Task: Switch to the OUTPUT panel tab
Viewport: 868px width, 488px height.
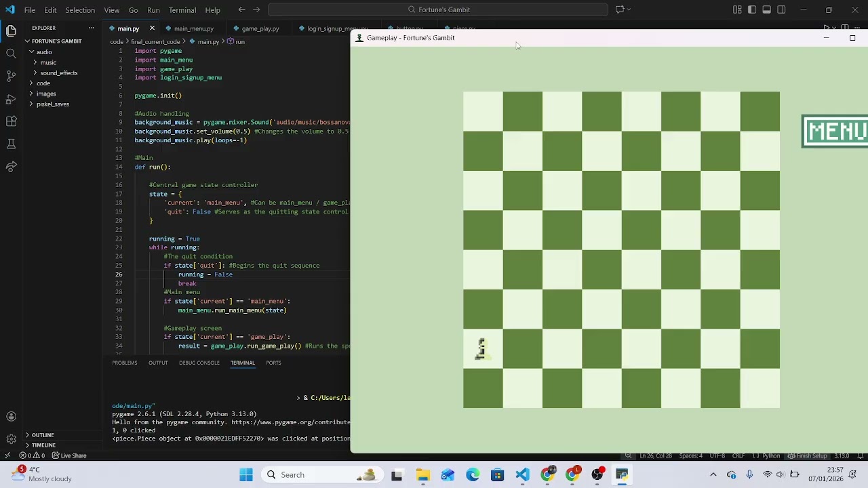Action: click(x=158, y=363)
